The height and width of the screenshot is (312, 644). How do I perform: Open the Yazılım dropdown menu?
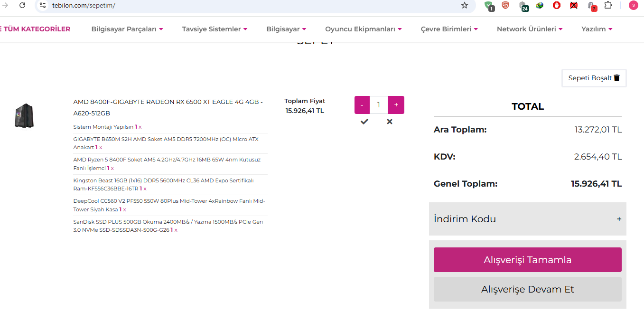click(597, 29)
